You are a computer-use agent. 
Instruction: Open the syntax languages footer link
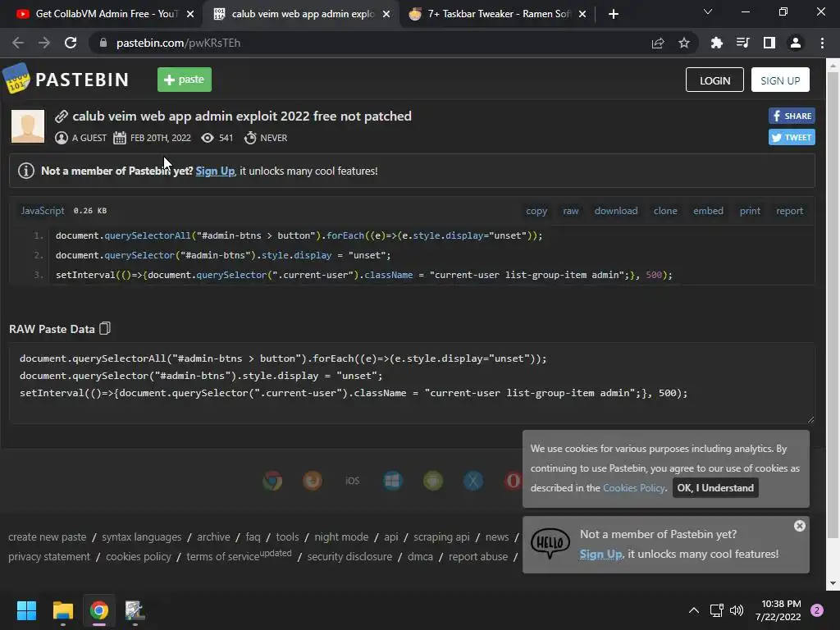(x=141, y=536)
